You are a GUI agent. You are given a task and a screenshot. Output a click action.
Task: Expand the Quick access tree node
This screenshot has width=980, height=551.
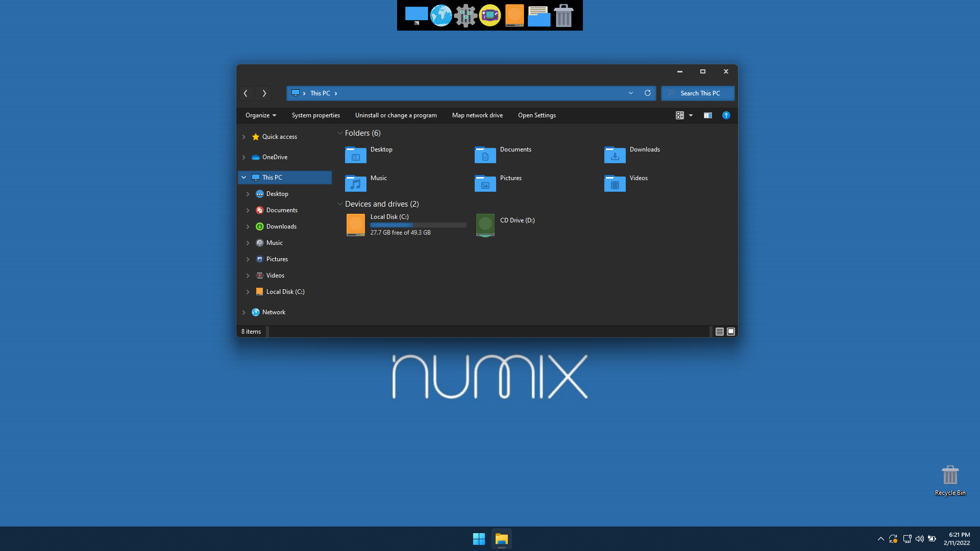244,137
